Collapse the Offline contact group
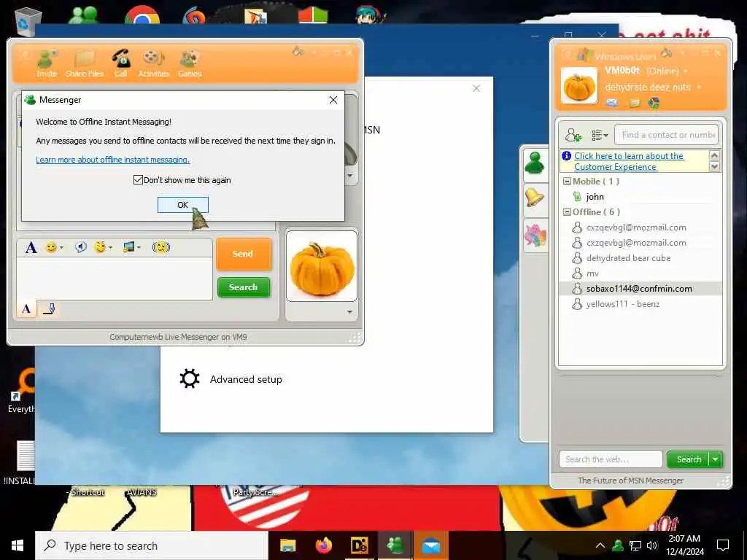The width and height of the screenshot is (747, 560). tap(567, 212)
